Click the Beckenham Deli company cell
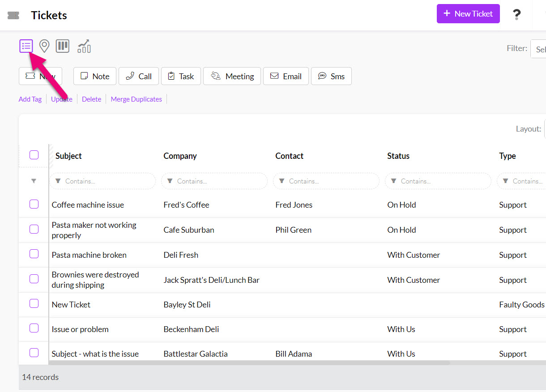Viewport: 546px width, 392px height. (191, 329)
